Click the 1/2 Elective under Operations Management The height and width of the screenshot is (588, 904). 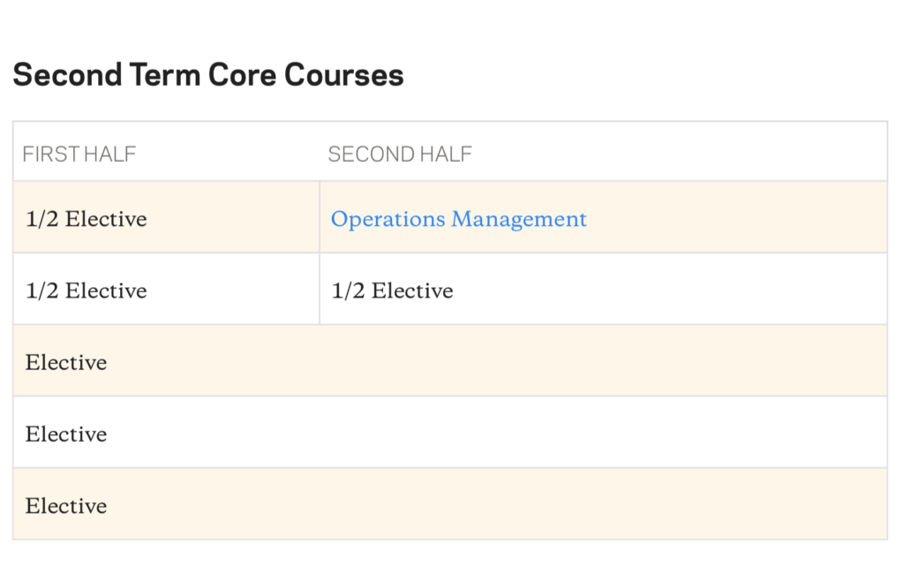(392, 290)
